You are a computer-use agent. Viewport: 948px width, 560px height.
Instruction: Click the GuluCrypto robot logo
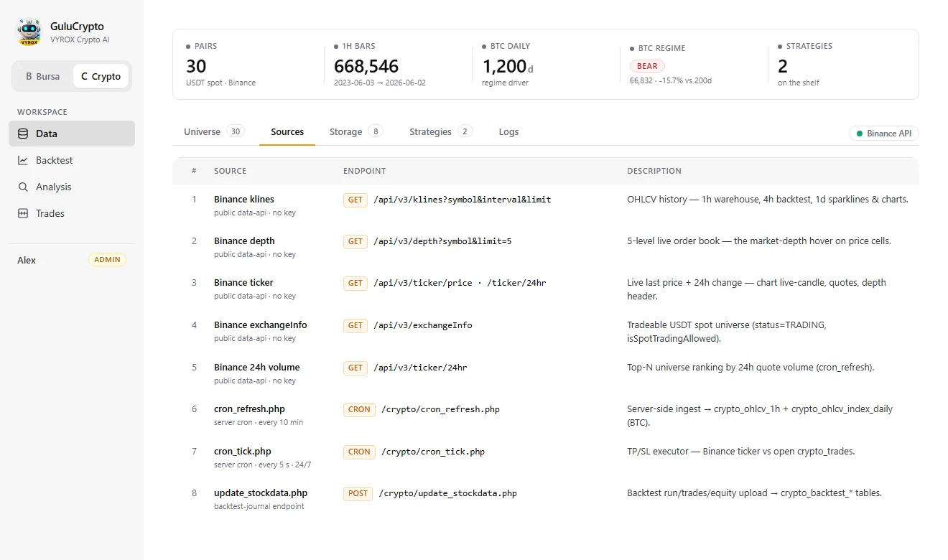29,32
